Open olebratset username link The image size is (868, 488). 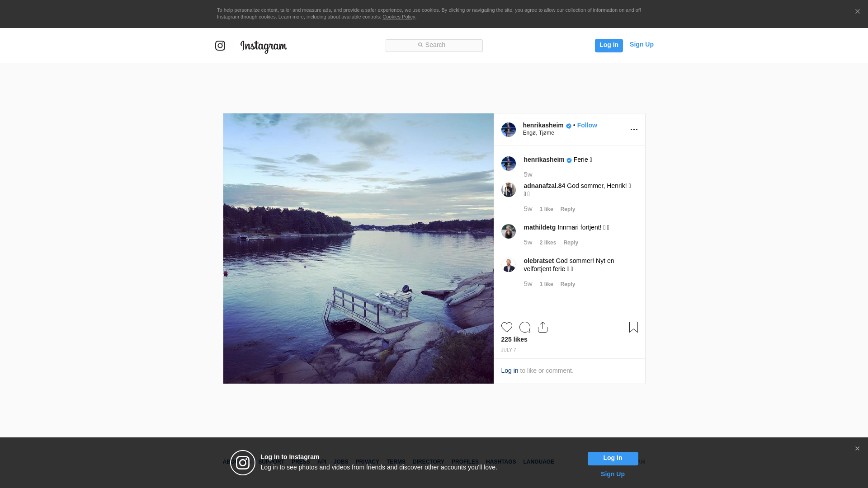[539, 261]
